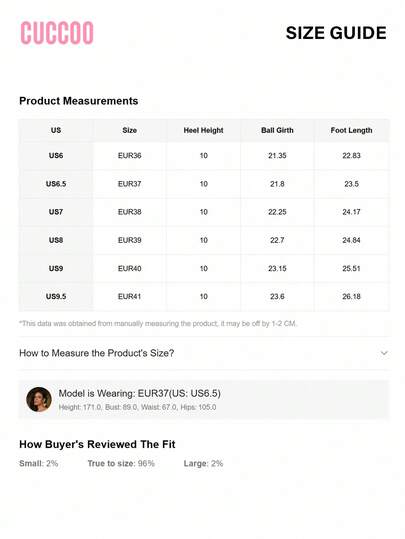Click the Large 2% fit stat
This screenshot has width=405, height=539.
point(203,463)
